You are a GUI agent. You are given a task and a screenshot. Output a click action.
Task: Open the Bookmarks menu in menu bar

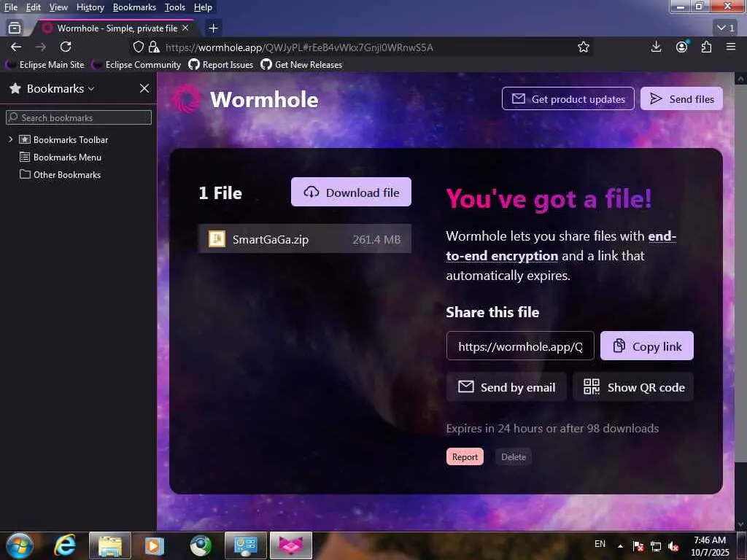pos(134,7)
